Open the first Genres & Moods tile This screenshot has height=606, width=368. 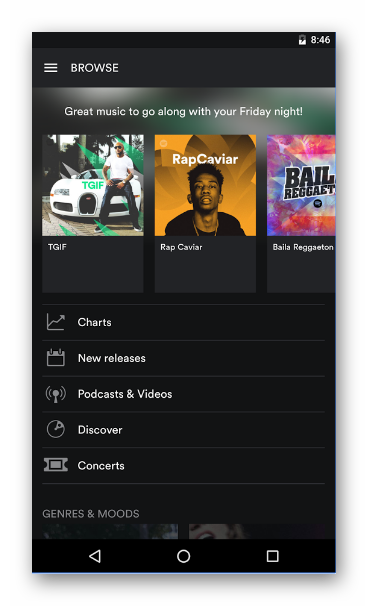click(110, 531)
